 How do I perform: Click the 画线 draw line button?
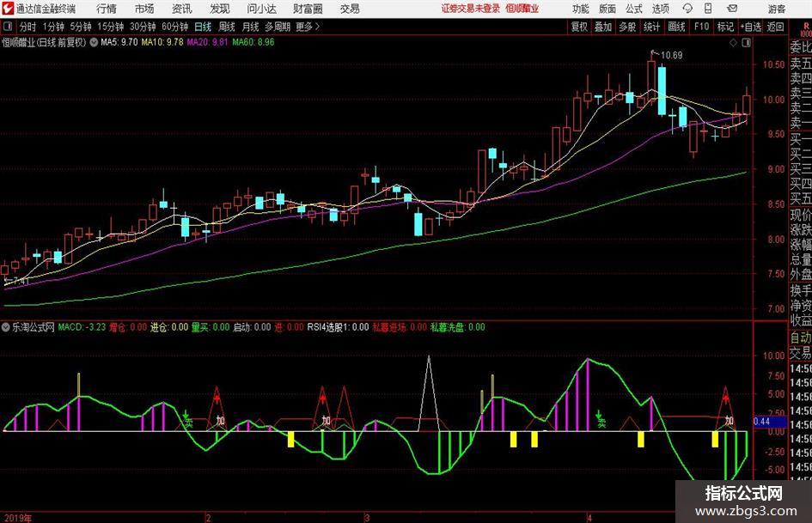click(x=677, y=27)
